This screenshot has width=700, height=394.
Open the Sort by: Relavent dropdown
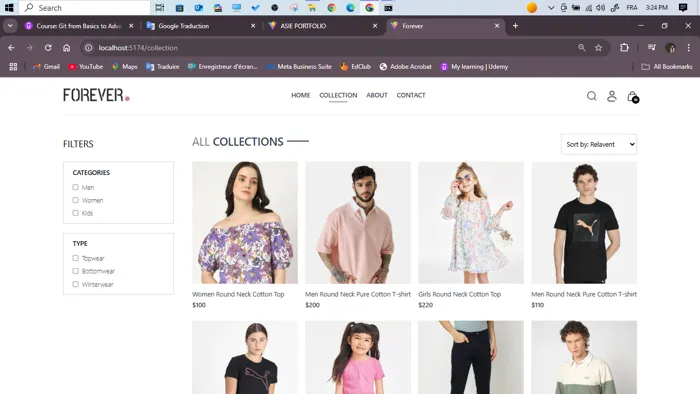[x=599, y=144]
